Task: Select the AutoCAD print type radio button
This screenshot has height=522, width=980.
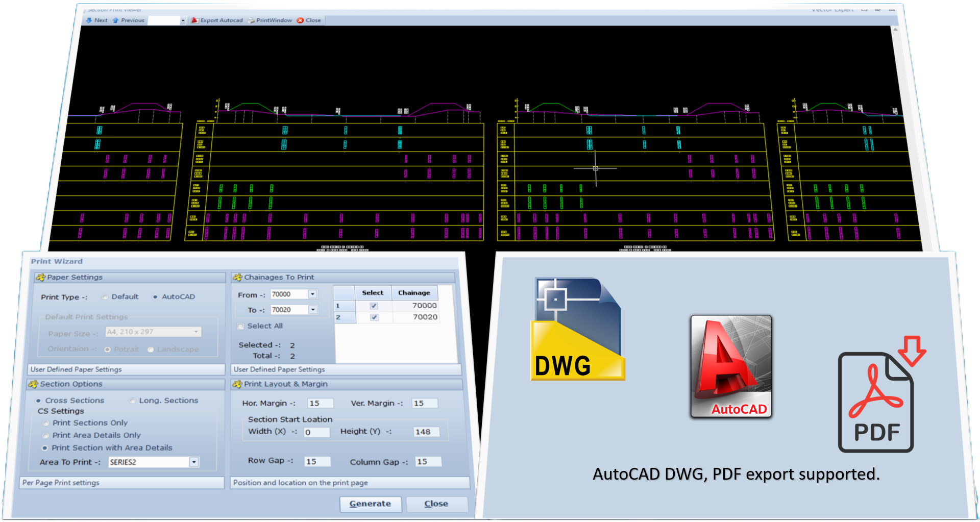Action: pyautogui.click(x=155, y=297)
